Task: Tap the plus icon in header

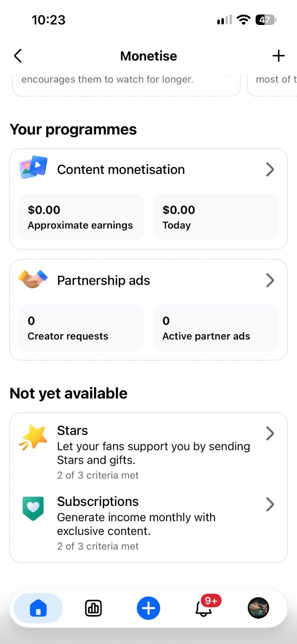Action: 279,56
